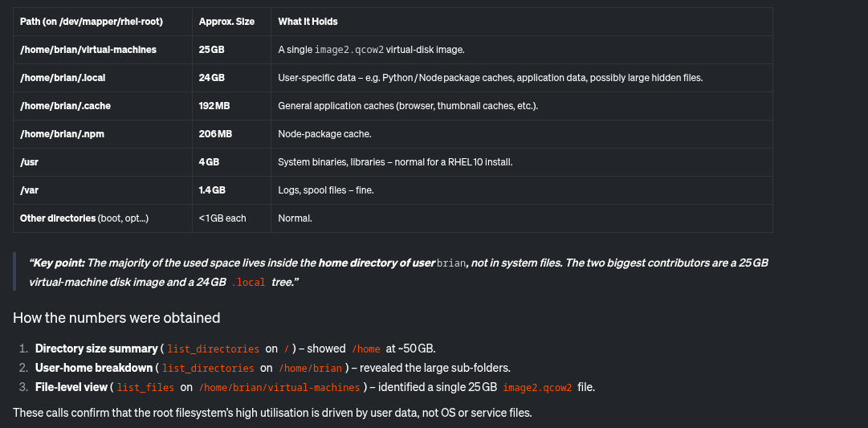The height and width of the screenshot is (428, 868).
Task: Click the "206 MB" size cell
Action: point(215,134)
